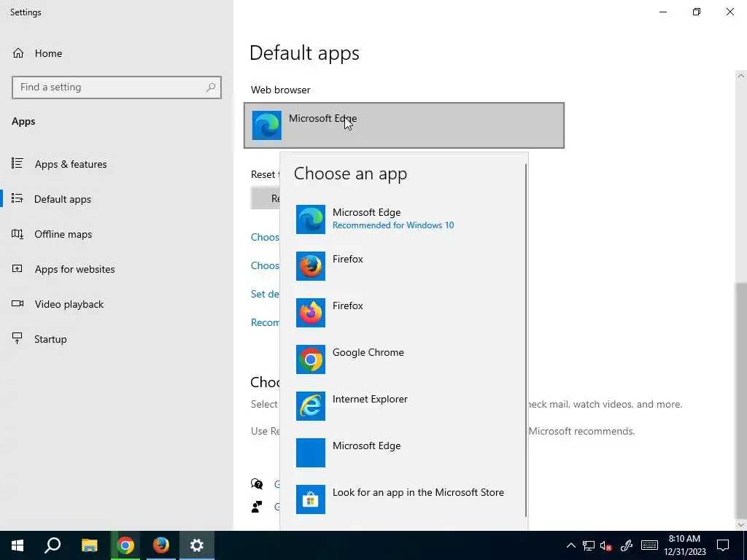Click the Web browser heading text
Screen dimensions: 747x560
(x=281, y=90)
